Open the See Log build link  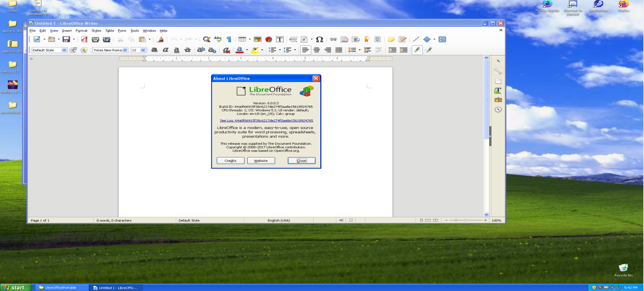266,120
